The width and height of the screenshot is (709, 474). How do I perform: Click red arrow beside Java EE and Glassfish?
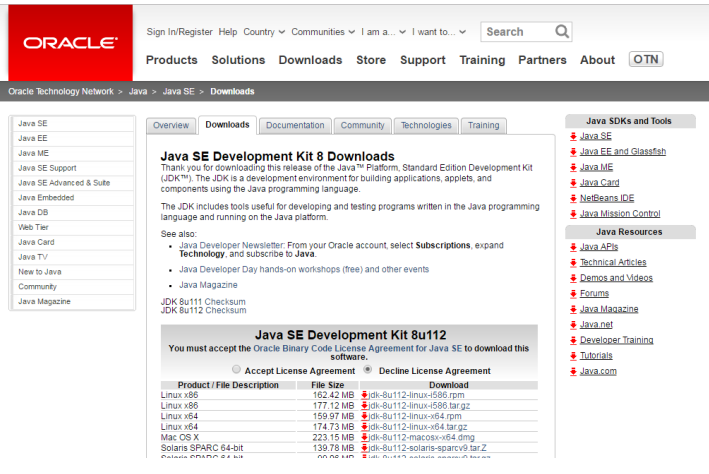pos(573,152)
